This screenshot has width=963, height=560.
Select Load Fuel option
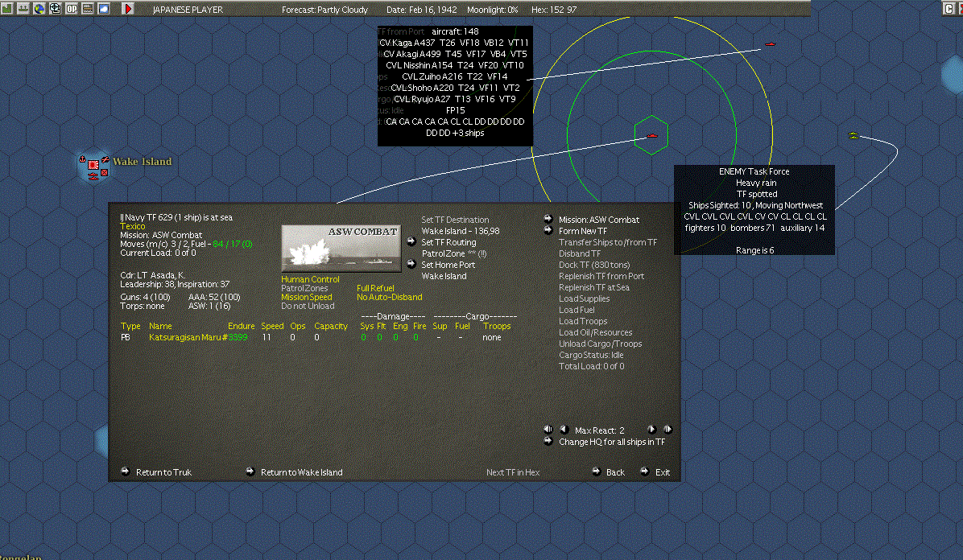[x=577, y=310]
